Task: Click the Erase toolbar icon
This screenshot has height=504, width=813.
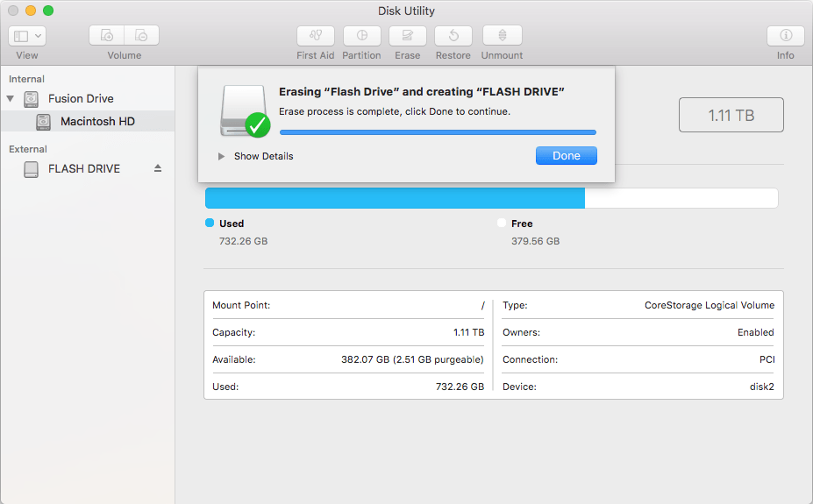Action: tap(408, 36)
